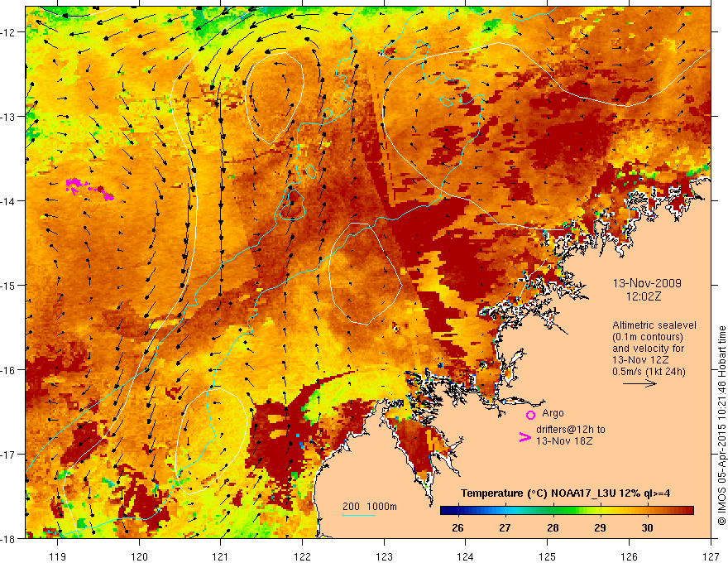This screenshot has height=563, width=728.
Task: Click the '126' longitude axis label
Action: tap(629, 556)
